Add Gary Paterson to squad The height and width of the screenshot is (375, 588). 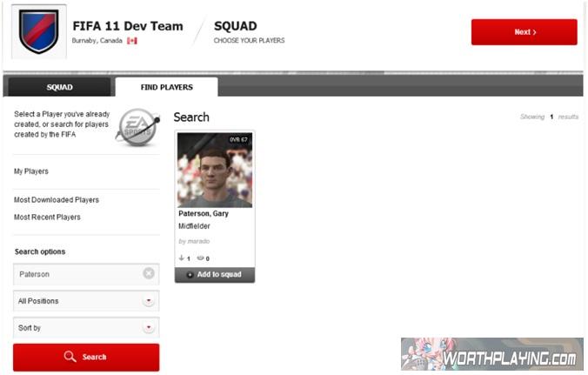215,274
